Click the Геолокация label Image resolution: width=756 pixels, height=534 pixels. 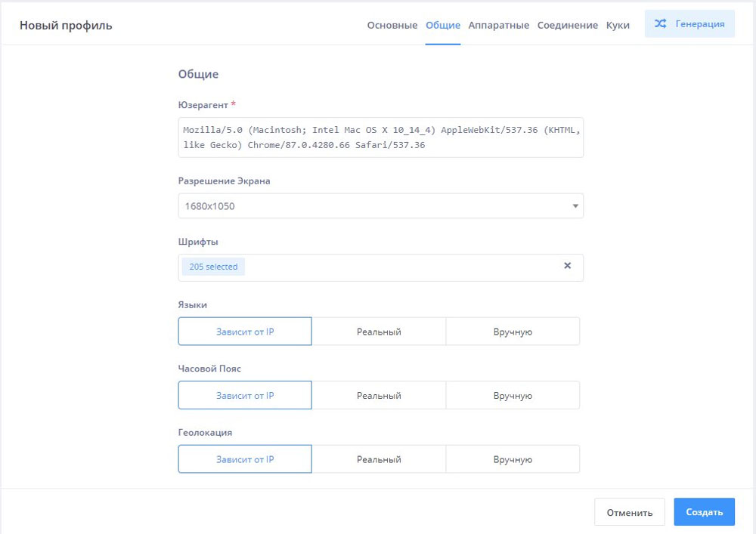(205, 432)
